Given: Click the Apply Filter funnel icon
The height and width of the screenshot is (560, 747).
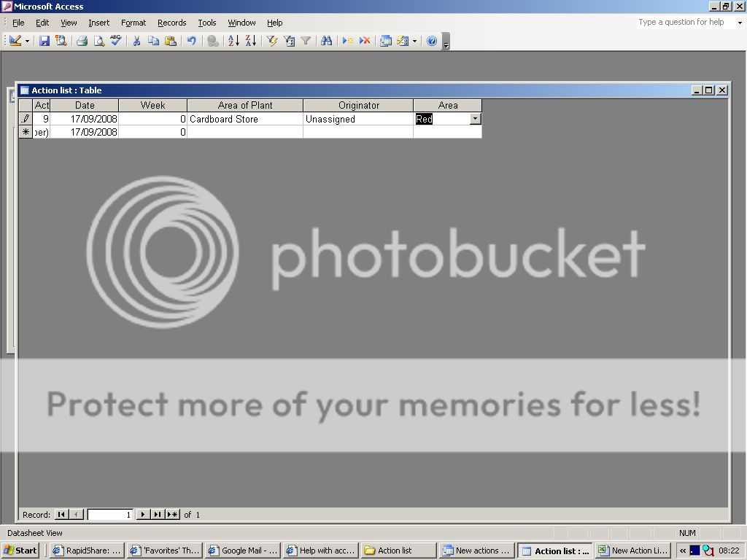Looking at the screenshot, I should point(306,41).
